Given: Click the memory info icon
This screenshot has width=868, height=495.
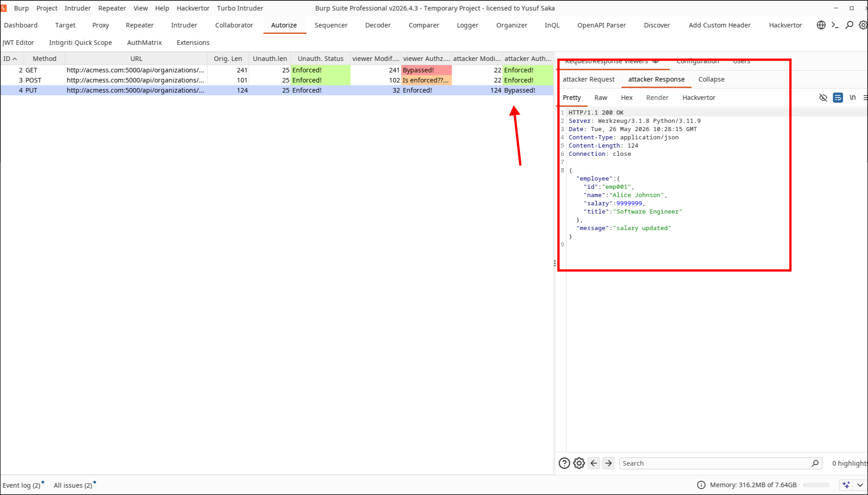Looking at the screenshot, I should click(701, 485).
